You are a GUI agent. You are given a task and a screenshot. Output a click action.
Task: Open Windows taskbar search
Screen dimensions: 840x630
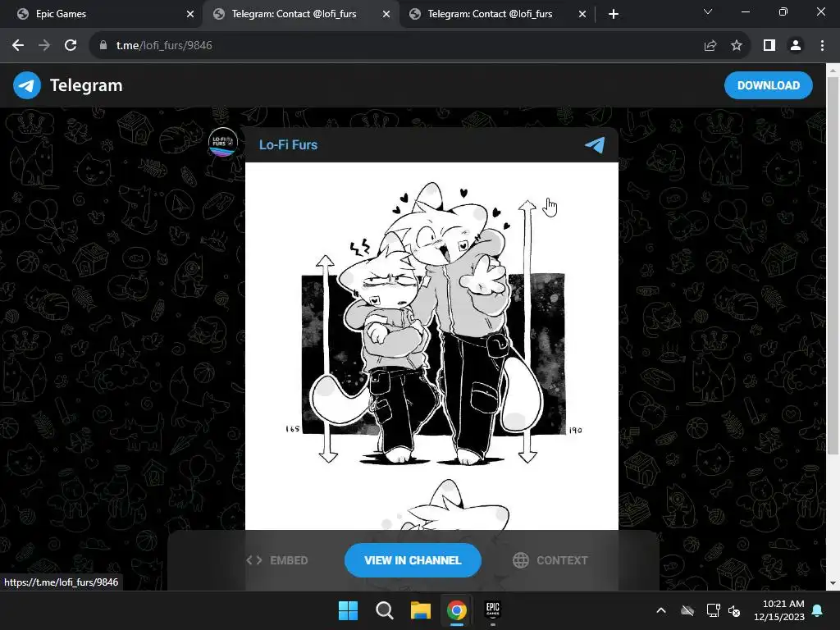click(x=384, y=610)
